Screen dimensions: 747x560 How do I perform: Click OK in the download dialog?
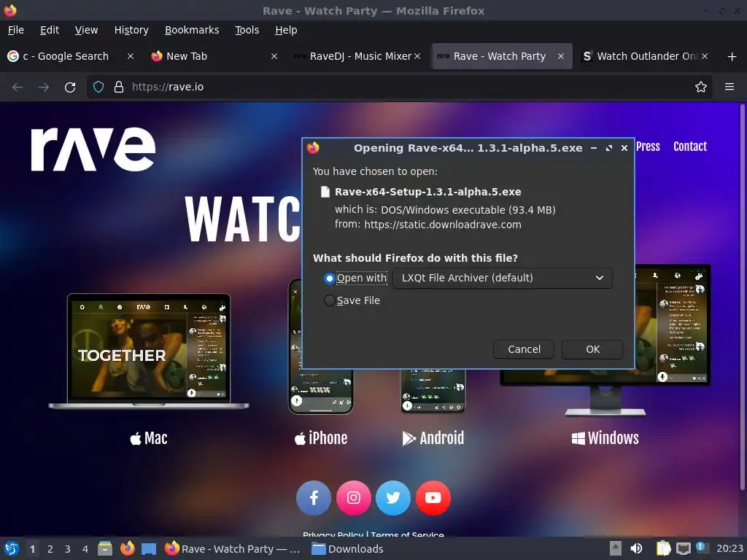click(592, 349)
